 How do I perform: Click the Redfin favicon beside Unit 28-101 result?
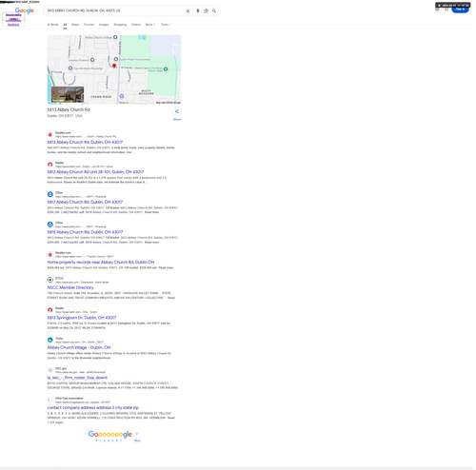pyautogui.click(x=50, y=165)
